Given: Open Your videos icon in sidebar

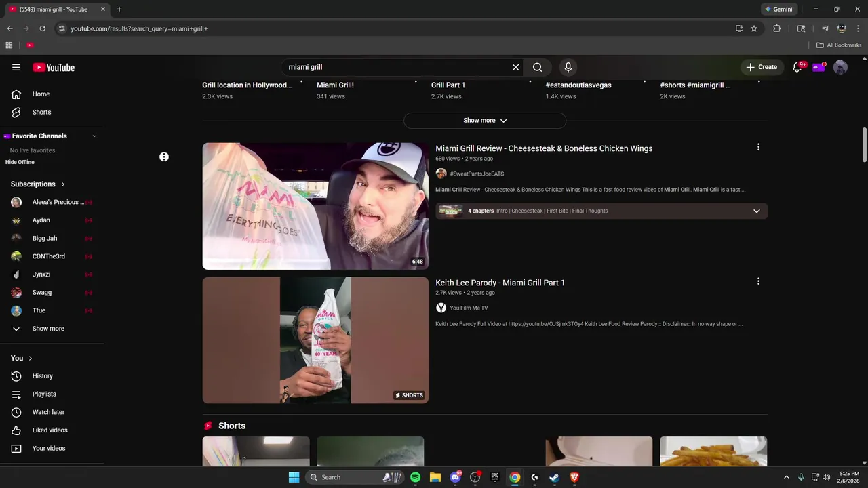Looking at the screenshot, I should click(x=16, y=448).
